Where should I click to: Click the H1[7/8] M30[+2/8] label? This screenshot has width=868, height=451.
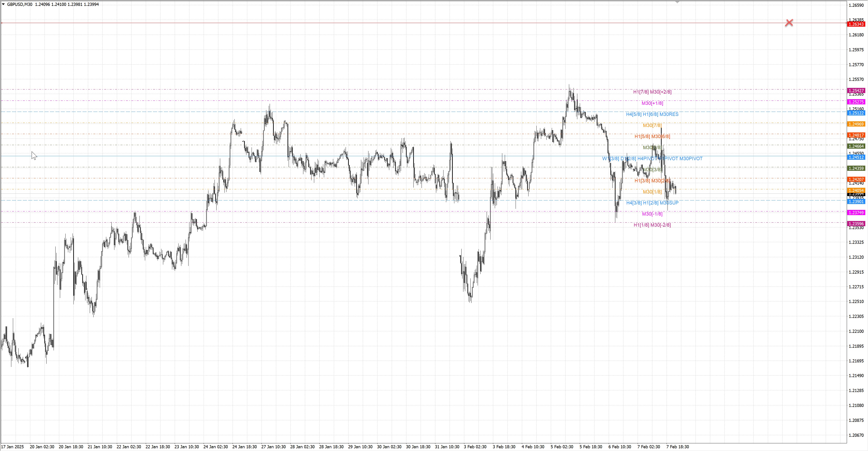tap(652, 92)
